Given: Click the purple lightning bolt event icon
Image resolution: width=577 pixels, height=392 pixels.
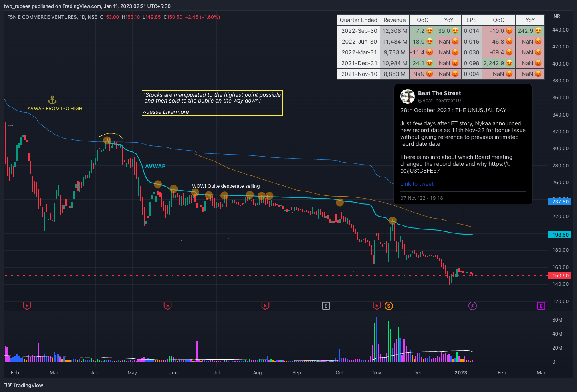Looking at the screenshot, I should coord(473,306).
